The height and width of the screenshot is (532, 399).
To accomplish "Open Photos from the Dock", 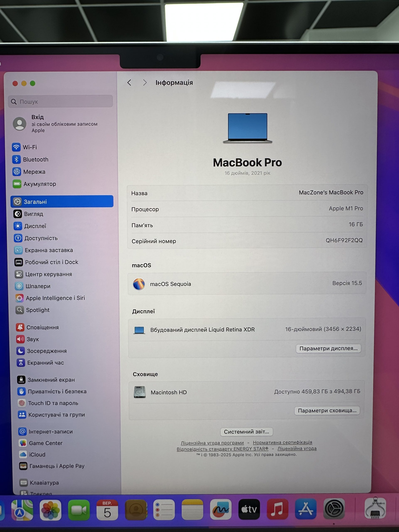I will click(50, 510).
